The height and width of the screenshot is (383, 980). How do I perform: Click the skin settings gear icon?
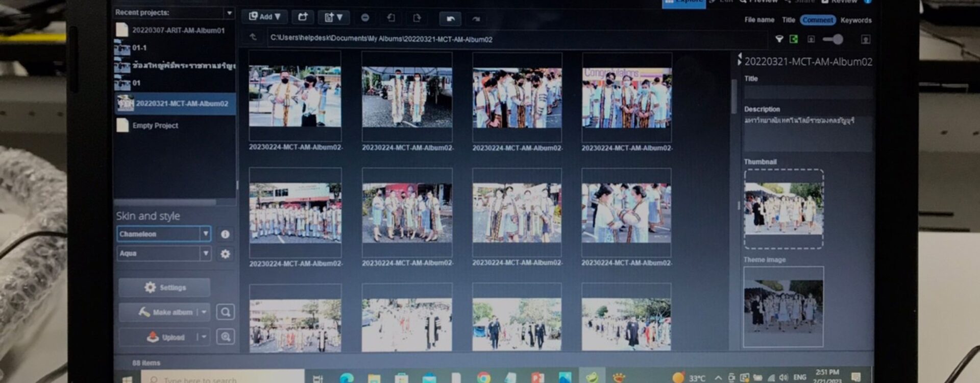(225, 254)
